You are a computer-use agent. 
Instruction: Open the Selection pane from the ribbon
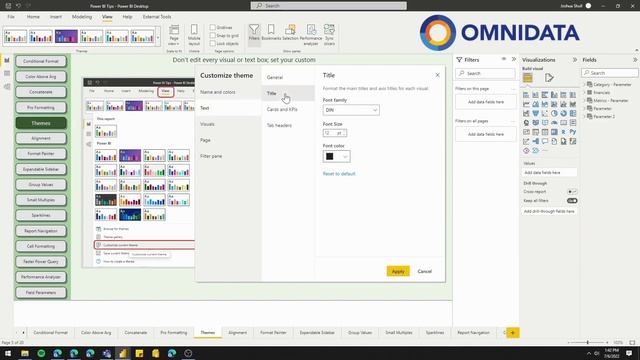click(x=290, y=33)
